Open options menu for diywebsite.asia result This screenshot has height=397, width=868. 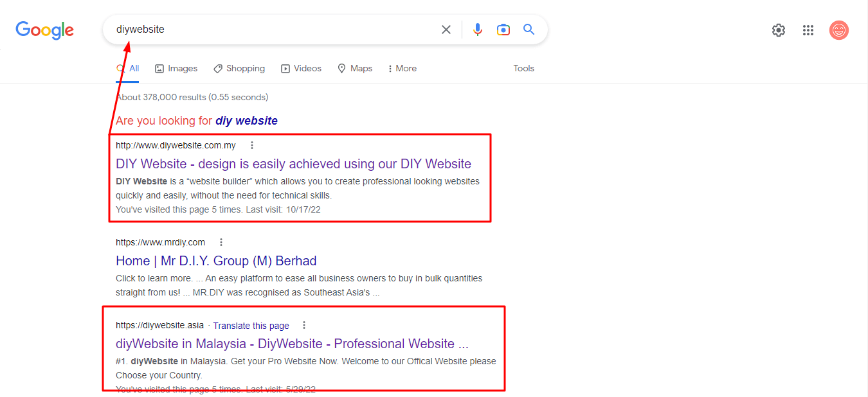pos(304,325)
